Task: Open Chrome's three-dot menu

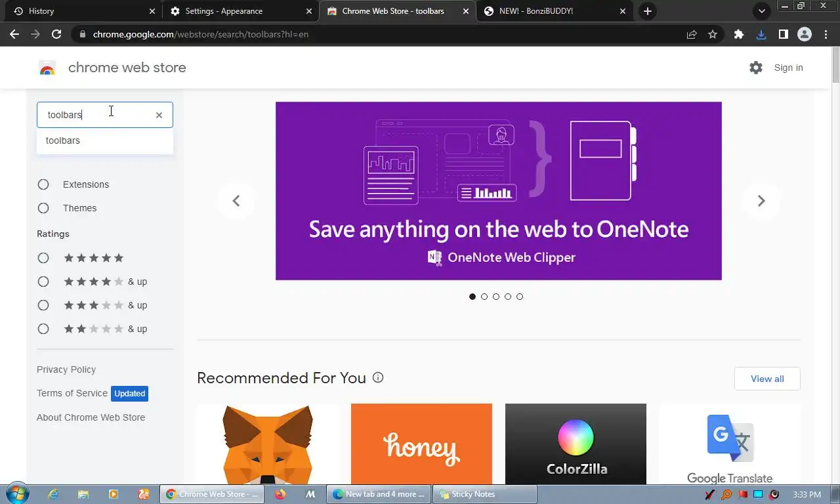Action: tap(826, 35)
